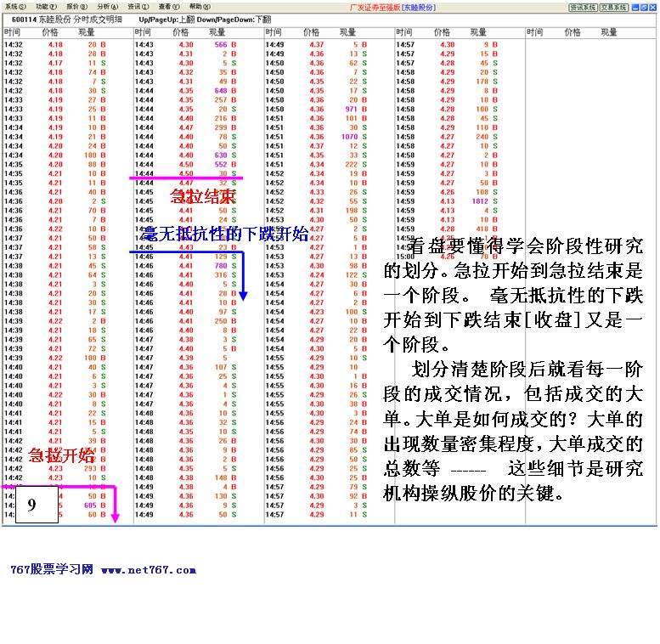Select the 14:35 4.20 88 B trade row

click(x=55, y=165)
